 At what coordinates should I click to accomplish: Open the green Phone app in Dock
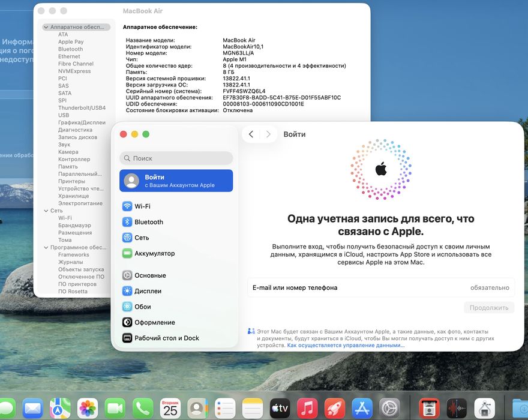tap(142, 408)
